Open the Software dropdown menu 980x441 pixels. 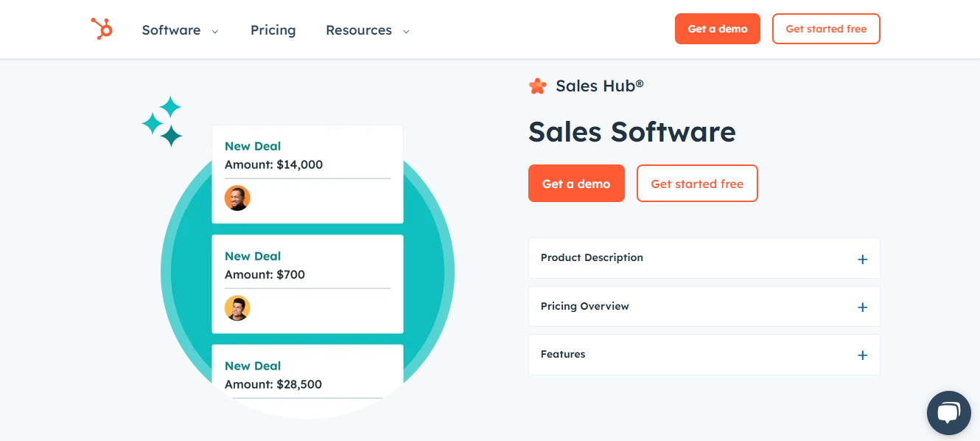(x=181, y=30)
